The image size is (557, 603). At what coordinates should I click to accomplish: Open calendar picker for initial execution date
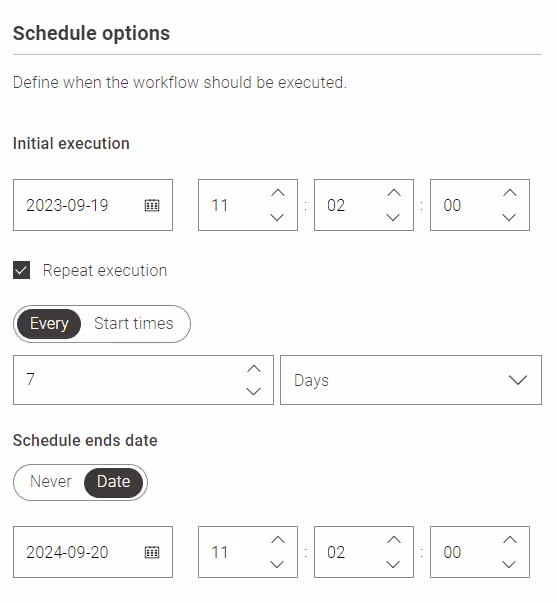[152, 205]
